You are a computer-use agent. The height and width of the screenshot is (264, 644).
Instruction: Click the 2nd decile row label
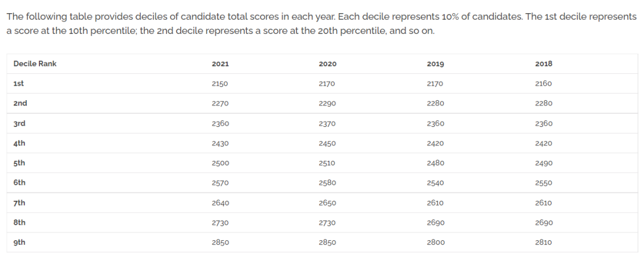point(20,103)
